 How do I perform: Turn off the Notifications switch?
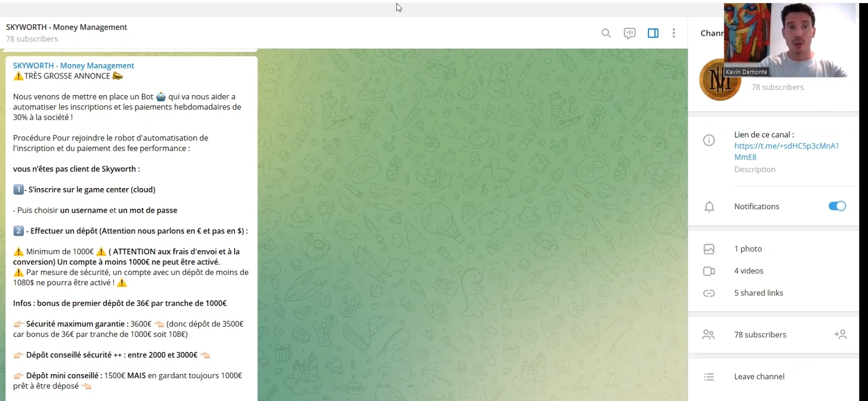(x=837, y=206)
